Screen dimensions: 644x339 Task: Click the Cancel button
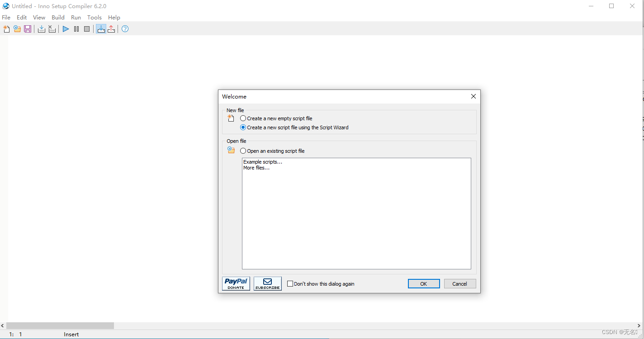[460, 284]
